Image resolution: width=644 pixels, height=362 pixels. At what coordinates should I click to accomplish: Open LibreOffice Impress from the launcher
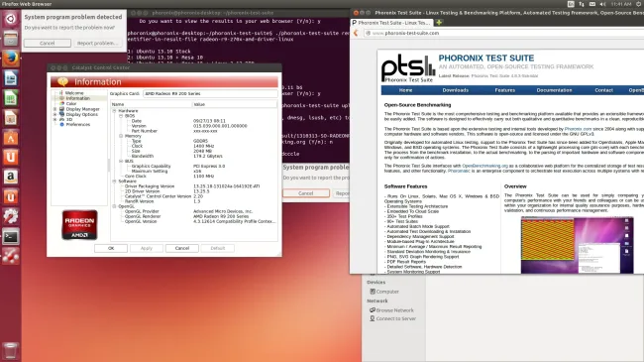(11, 118)
